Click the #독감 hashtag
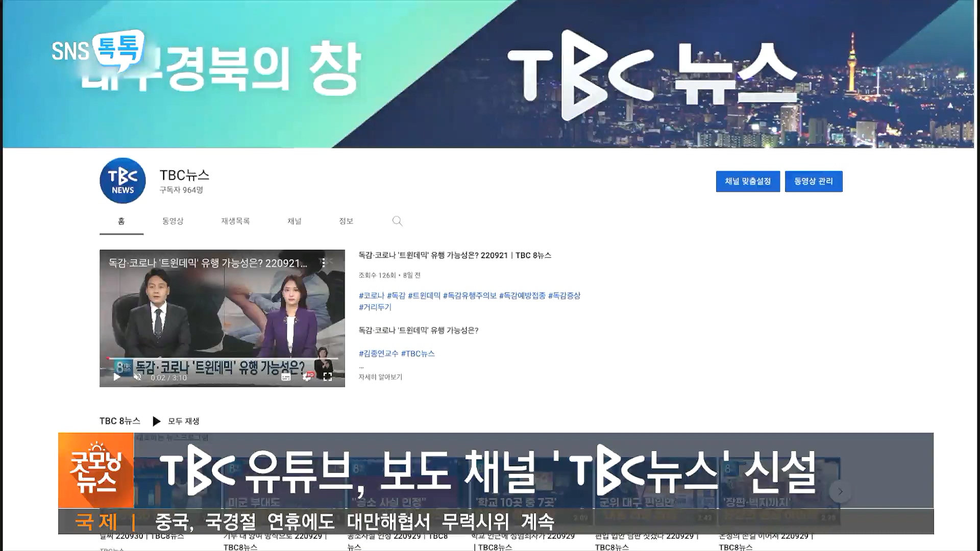This screenshot has width=980, height=551. tap(396, 295)
